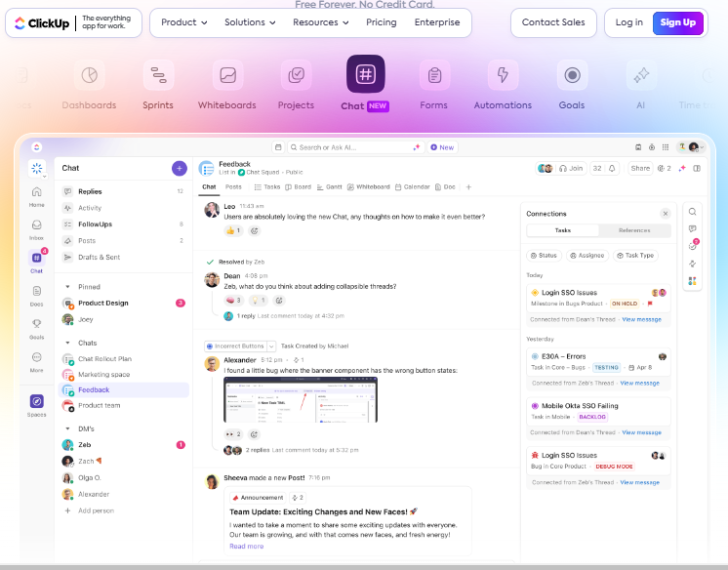Image resolution: width=728 pixels, height=570 pixels.
Task: Switch Connections panel to Tasks
Action: click(563, 230)
